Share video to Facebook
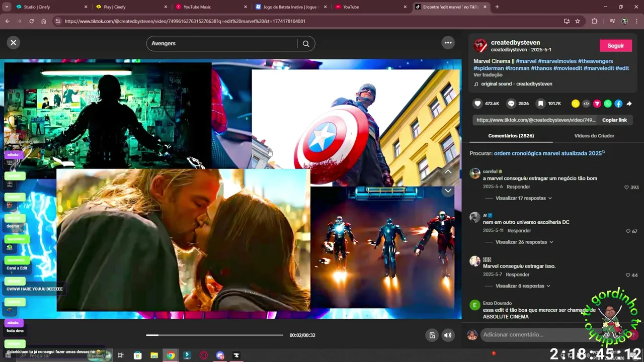Screen dimensions: 644x362 click(x=618, y=104)
